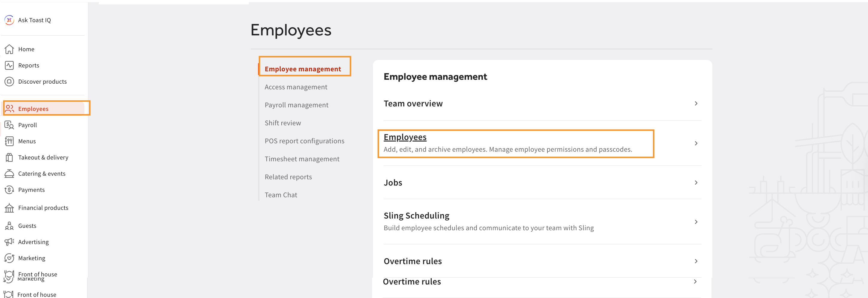Open Menus using the utensils icon
This screenshot has height=298, width=868.
pyautogui.click(x=9, y=142)
